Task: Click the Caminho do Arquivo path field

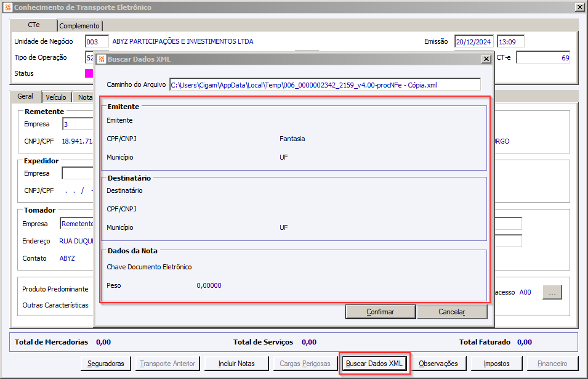Action: click(x=324, y=85)
